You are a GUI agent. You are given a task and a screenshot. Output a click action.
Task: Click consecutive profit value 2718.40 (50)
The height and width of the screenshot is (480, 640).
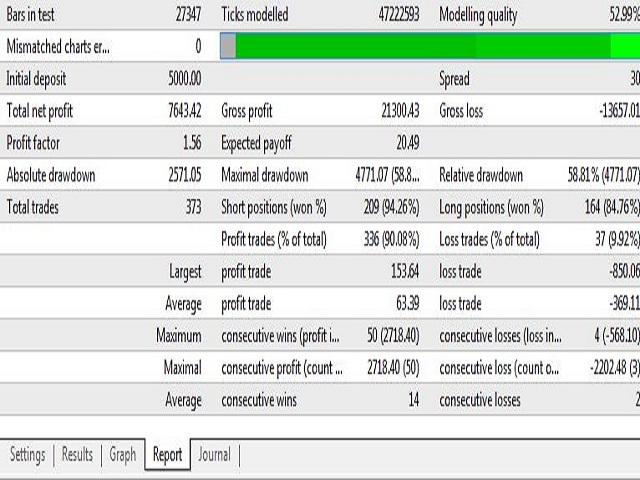click(393, 368)
